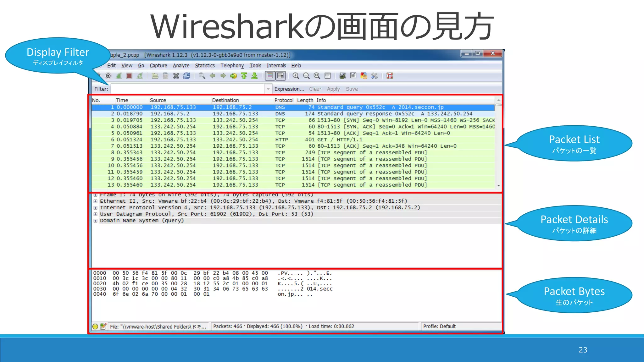Viewport: 644px width, 362px height.
Task: Open capture filters toolbar icon
Action: 343,76
